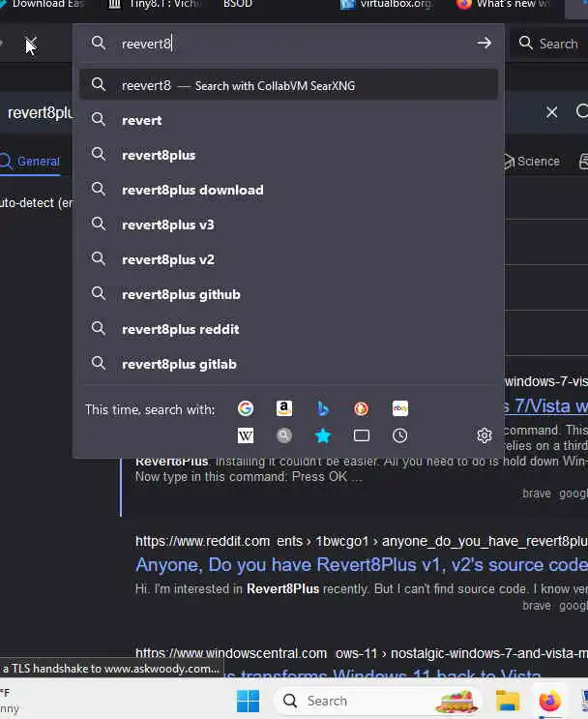Viewport: 588px width, 719px height.
Task: Switch to the What's new browser tab
Action: point(504,4)
